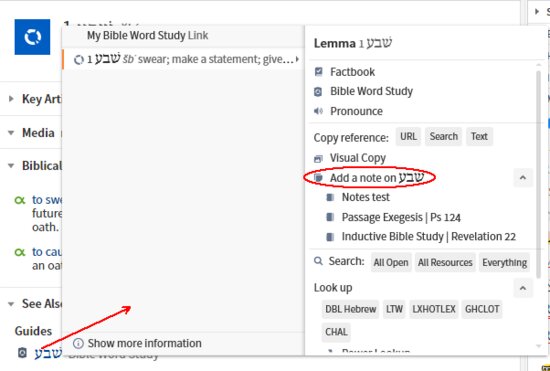The width and height of the screenshot is (550, 371).
Task: Select Inductive Bible Study | Revelation 22 notebook
Action: (429, 237)
